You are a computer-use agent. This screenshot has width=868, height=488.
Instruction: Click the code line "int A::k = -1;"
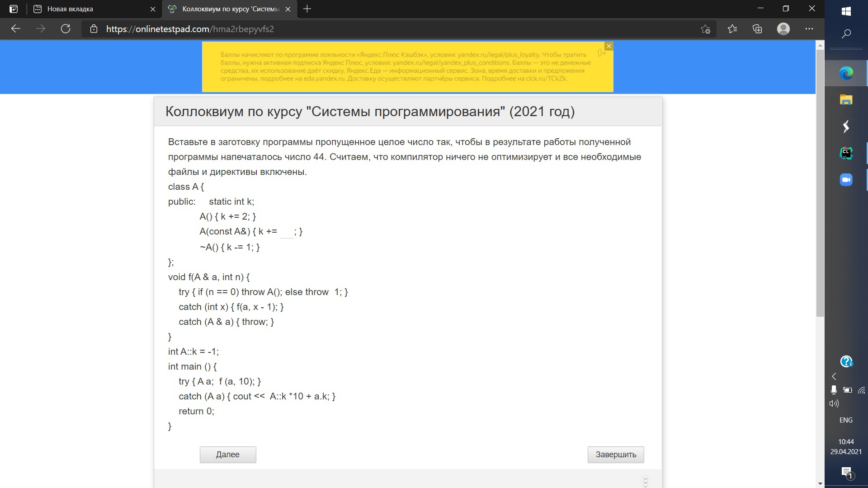coord(193,352)
